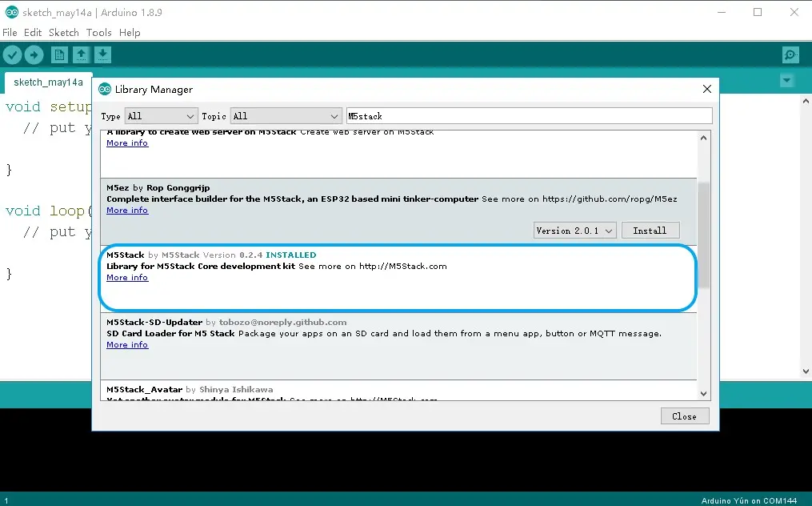Click the Arduino logo in main title bar
812x506 pixels.
11,12
